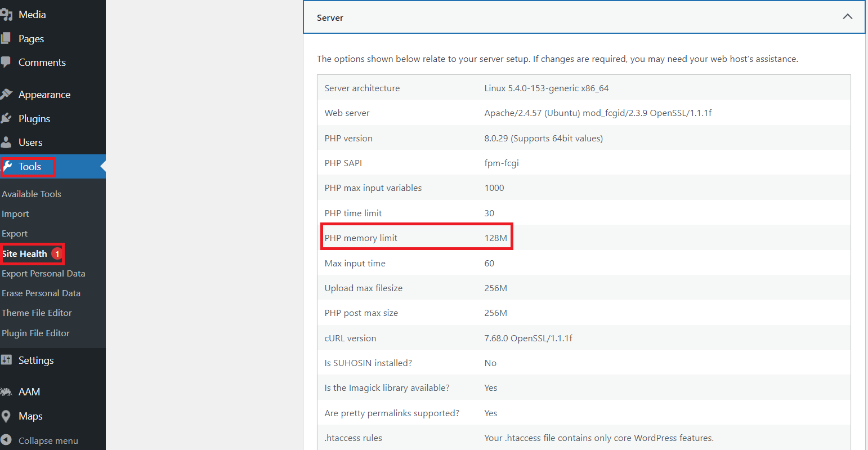Open Available Tools submenu link
Viewport: 868px width, 450px height.
coord(32,194)
